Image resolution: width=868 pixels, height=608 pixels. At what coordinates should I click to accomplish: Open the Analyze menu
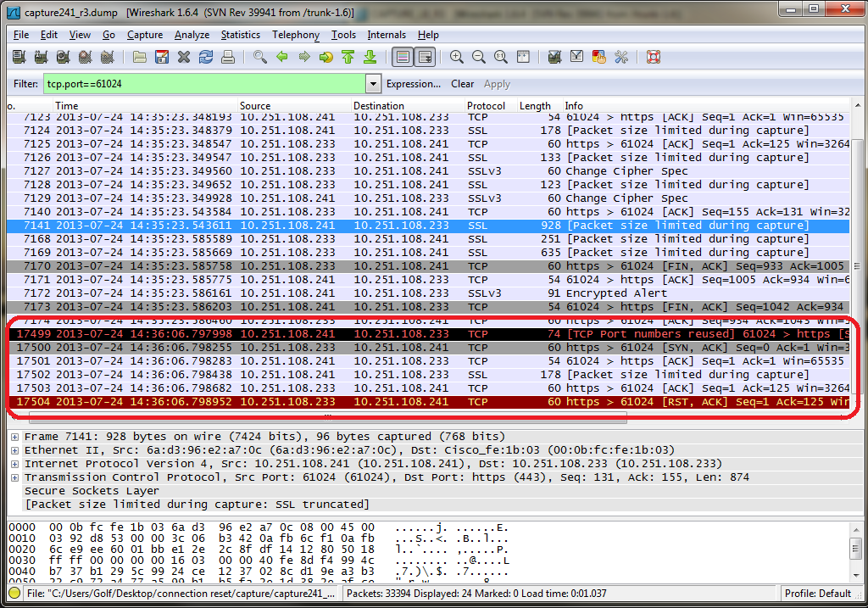(x=192, y=34)
